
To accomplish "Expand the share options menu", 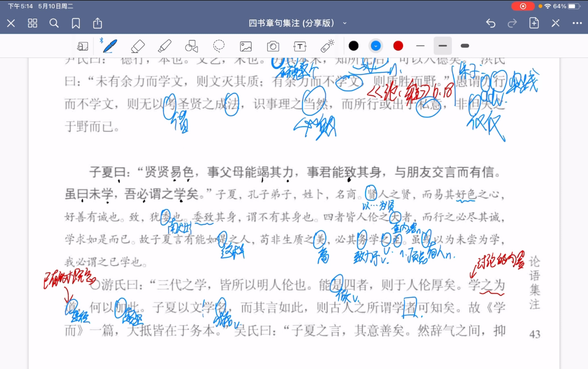I will pyautogui.click(x=98, y=23).
